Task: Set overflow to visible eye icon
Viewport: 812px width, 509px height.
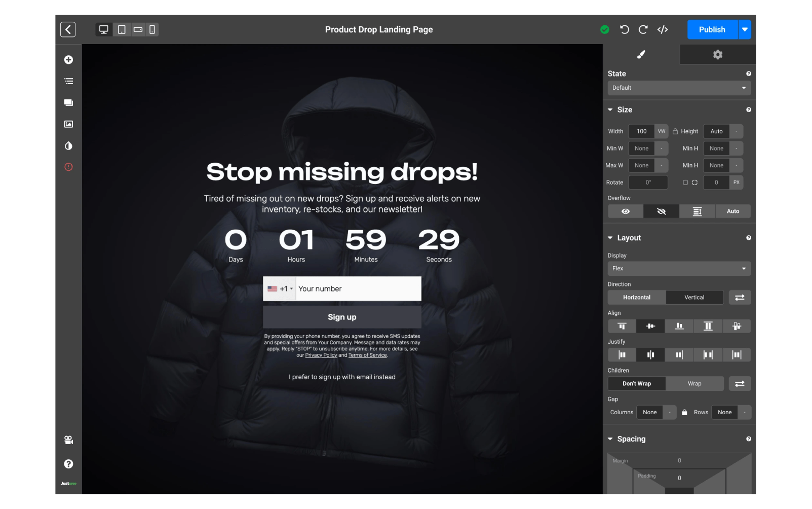Action: click(626, 211)
